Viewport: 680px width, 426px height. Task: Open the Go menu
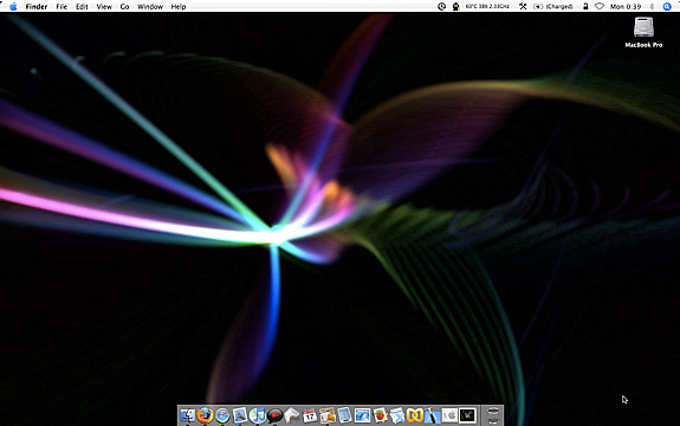point(124,7)
